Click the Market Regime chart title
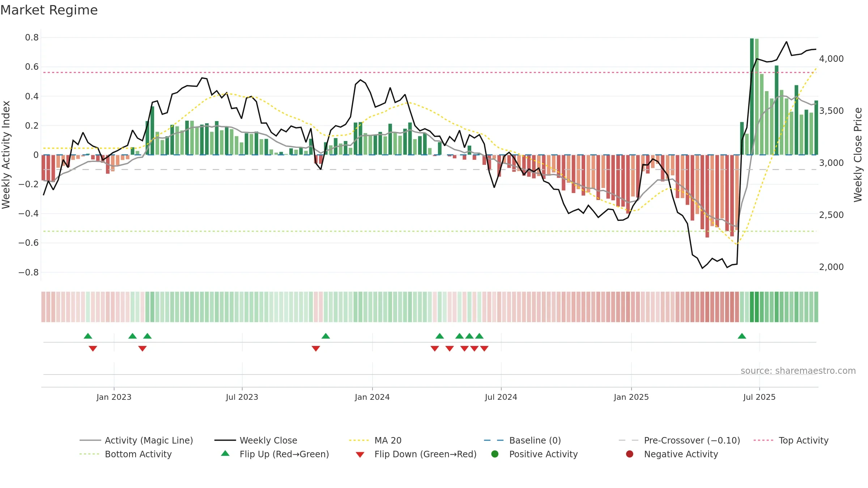Image resolution: width=868 pixels, height=488 pixels. (49, 10)
